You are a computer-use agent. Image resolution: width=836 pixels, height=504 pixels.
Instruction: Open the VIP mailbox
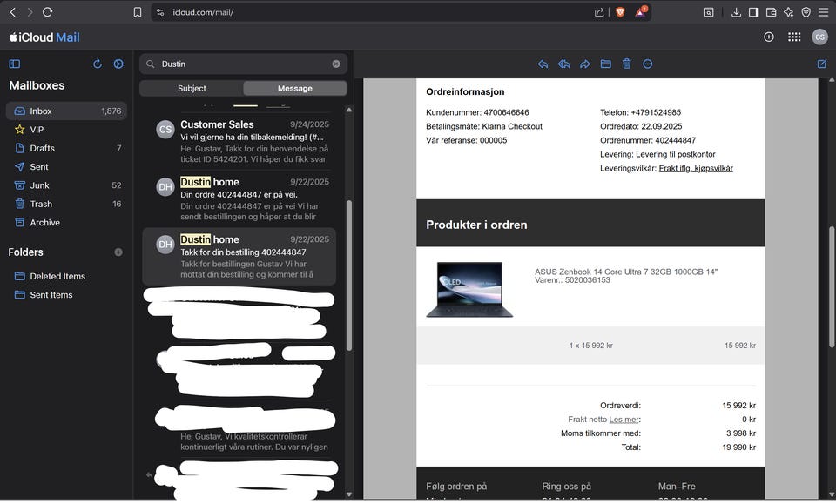tap(67, 130)
